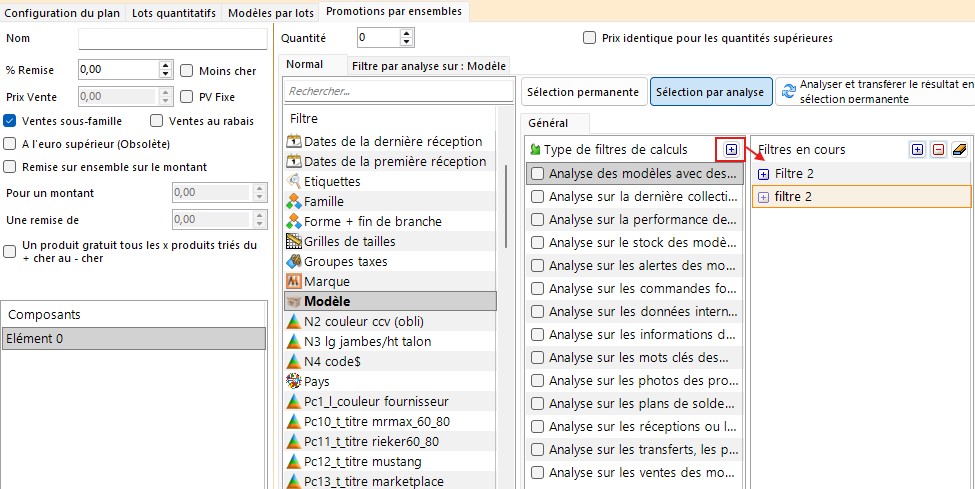
Task: Decrease Quantité with the down arrow
Action: (x=407, y=42)
